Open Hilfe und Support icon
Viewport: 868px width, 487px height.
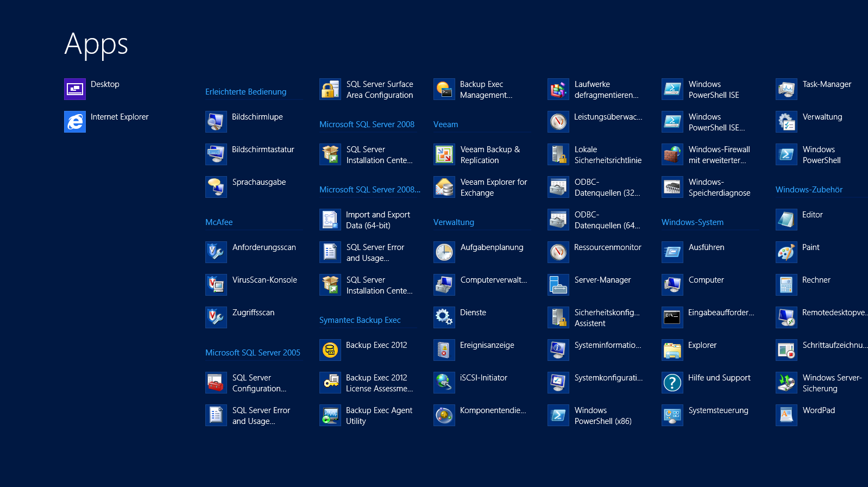coord(672,383)
